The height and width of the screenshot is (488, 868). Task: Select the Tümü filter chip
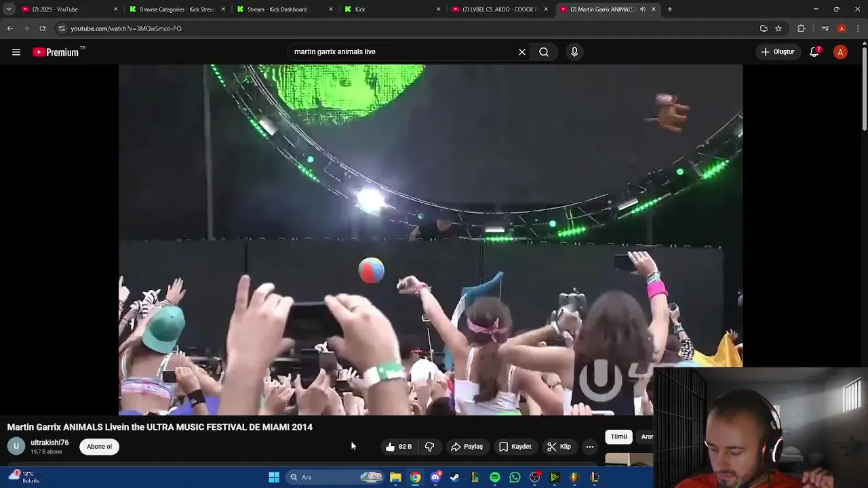(x=619, y=437)
